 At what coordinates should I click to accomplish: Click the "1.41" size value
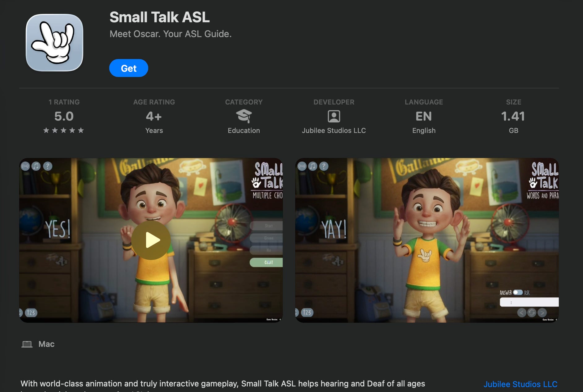513,116
